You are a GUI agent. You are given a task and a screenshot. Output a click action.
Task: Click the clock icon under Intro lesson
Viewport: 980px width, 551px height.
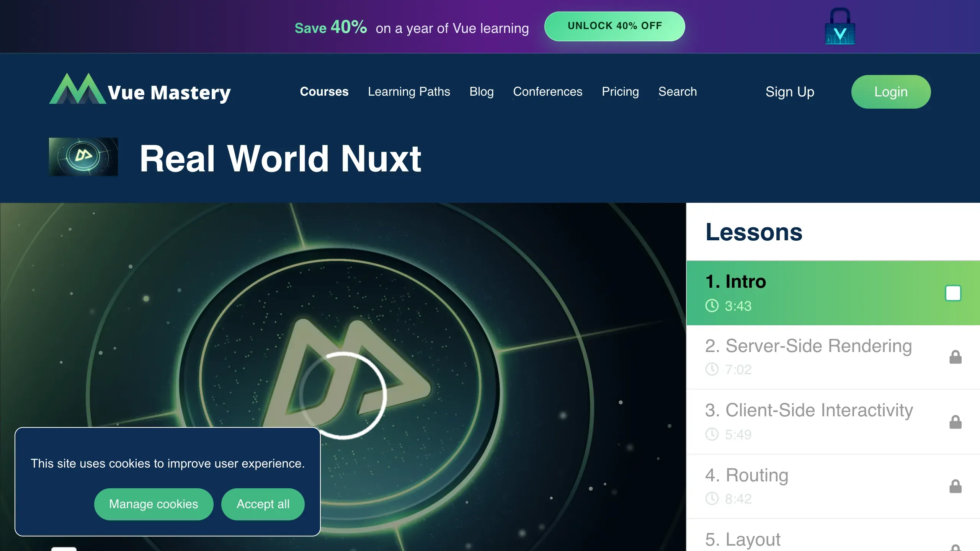coord(712,306)
